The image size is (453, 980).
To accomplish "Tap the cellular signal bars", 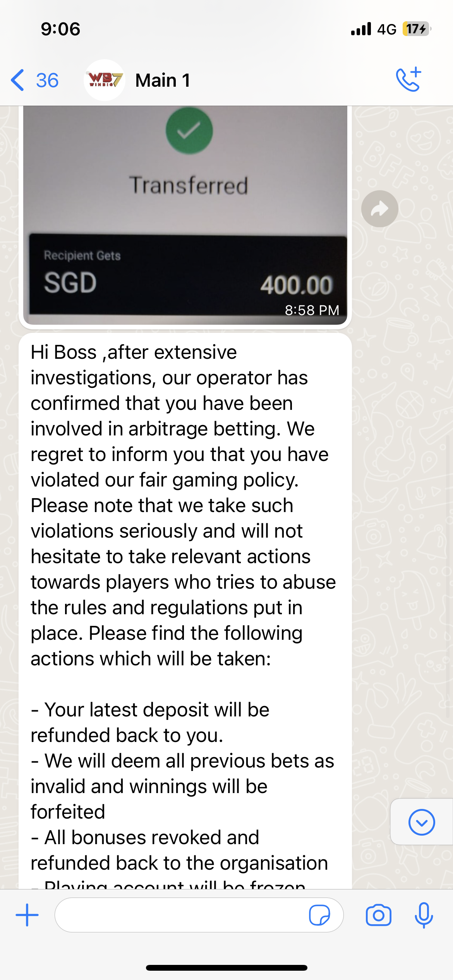I will [x=361, y=29].
